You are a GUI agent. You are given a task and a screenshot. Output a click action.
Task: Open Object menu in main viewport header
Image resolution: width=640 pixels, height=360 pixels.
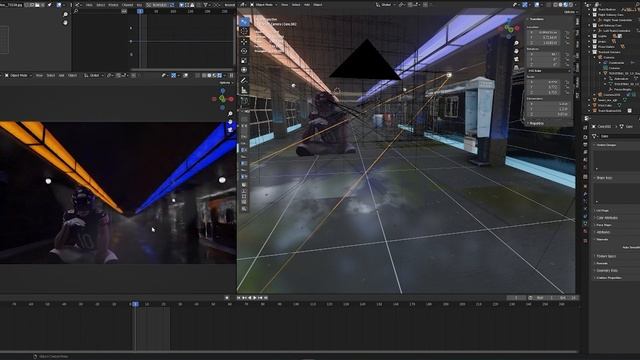318,4
